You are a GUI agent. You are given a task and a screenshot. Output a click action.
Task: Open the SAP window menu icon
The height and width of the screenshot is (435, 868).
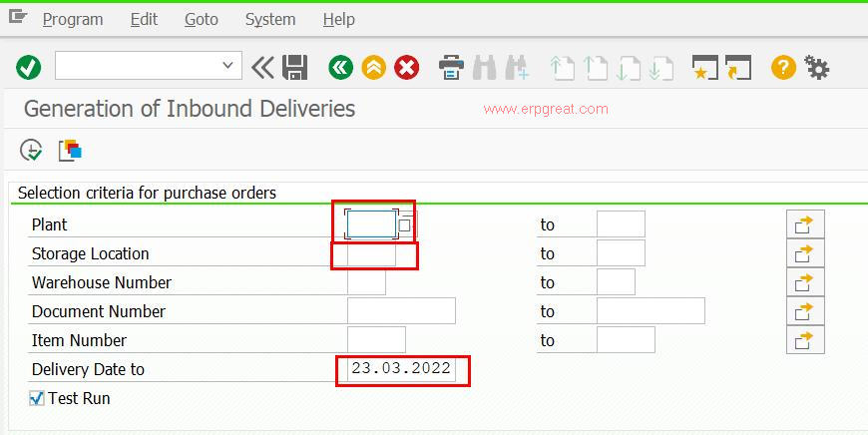pyautogui.click(x=17, y=17)
